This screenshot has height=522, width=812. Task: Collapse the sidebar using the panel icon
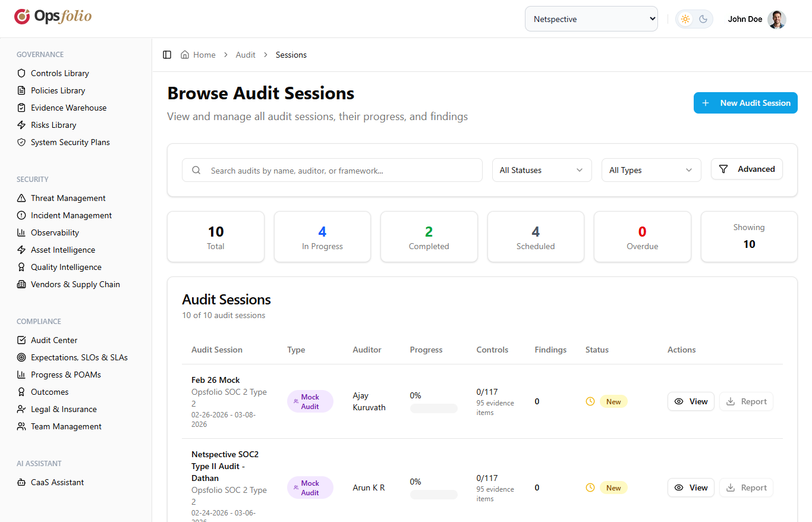[x=167, y=54]
